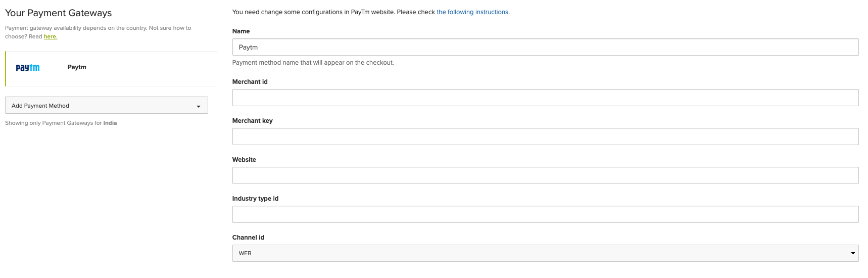Click into the Merchant key field
This screenshot has height=278, width=868.
click(x=545, y=136)
